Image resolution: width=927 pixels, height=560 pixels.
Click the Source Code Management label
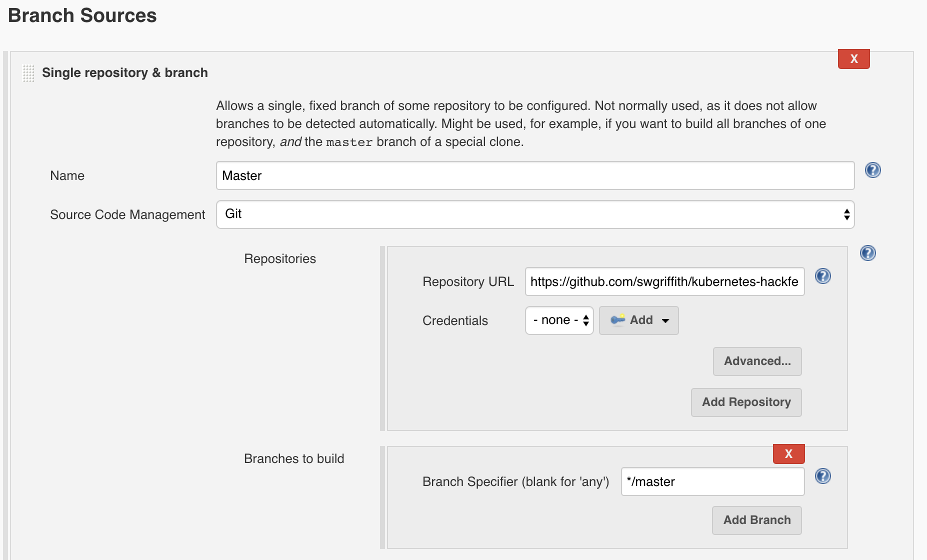point(127,215)
